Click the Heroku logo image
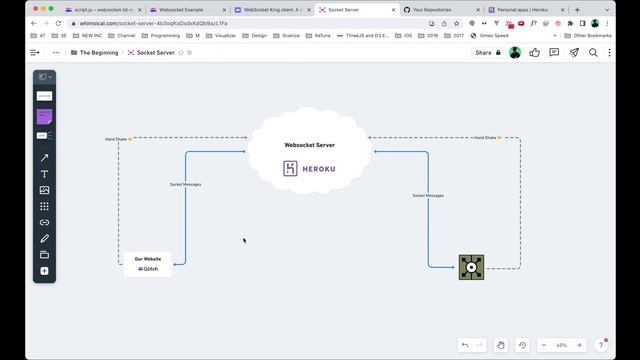Image resolution: width=640 pixels, height=360 pixels. pos(309,169)
